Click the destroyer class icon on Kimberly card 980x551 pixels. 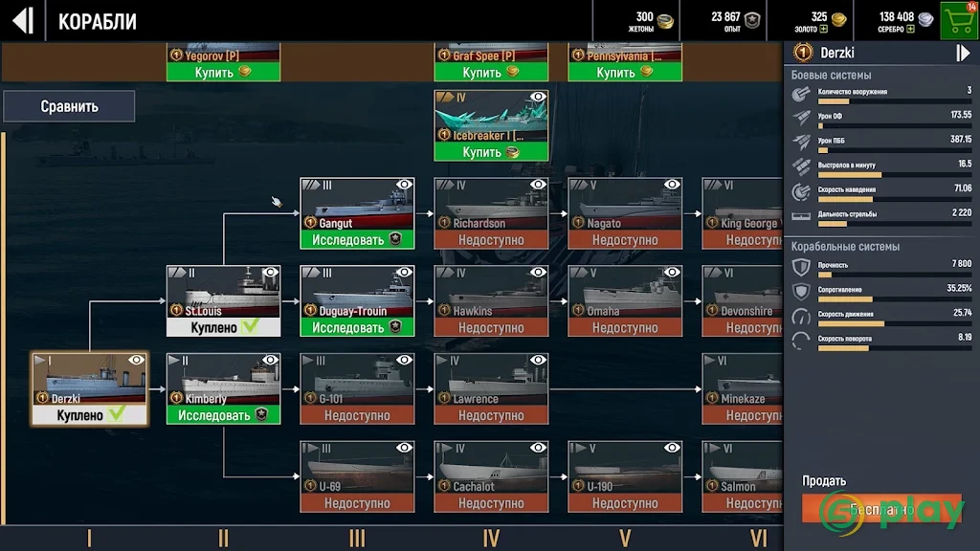coord(176,361)
